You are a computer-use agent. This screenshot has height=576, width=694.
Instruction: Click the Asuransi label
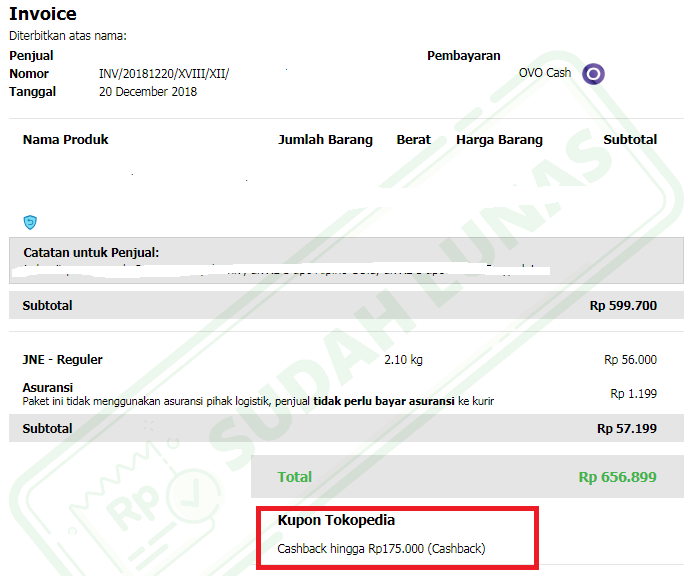click(48, 387)
